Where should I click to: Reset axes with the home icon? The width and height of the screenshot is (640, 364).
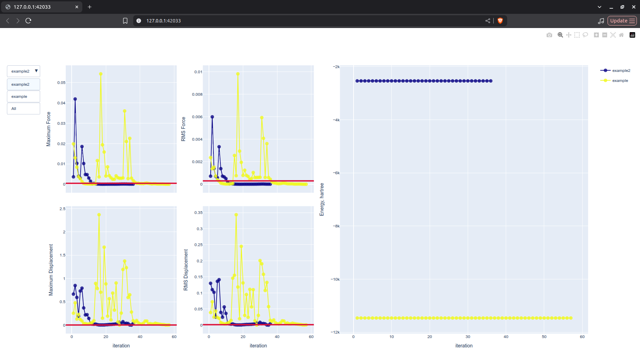pyautogui.click(x=621, y=35)
